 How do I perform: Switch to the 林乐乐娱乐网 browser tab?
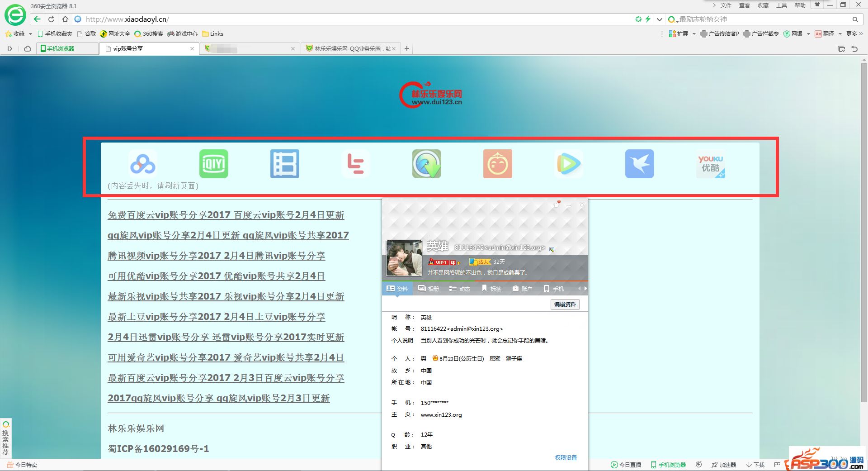click(350, 48)
